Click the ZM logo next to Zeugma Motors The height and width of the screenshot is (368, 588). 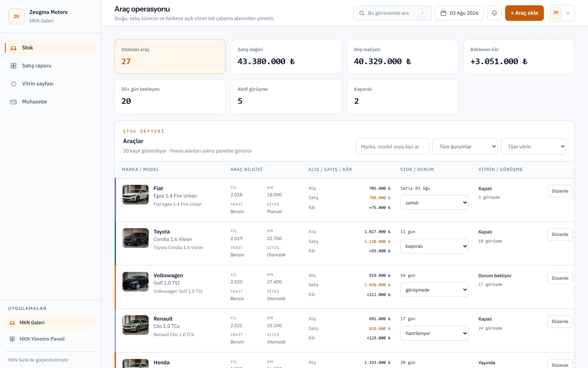click(16, 17)
